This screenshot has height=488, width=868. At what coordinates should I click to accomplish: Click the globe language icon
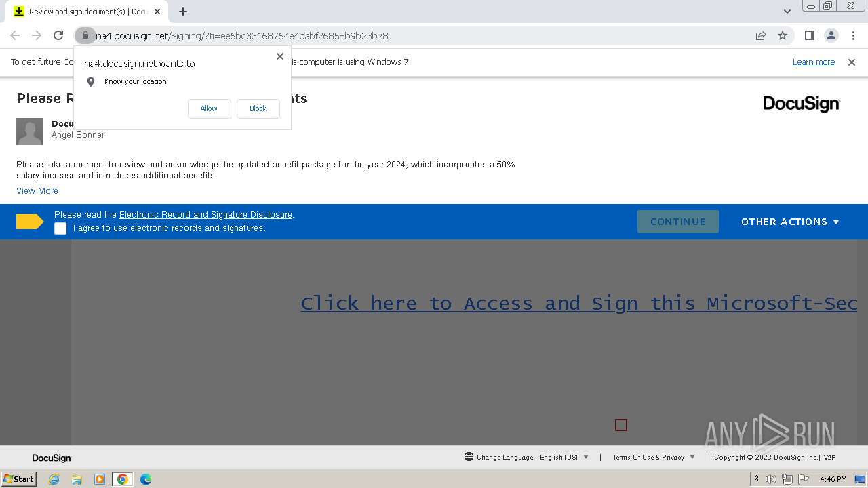pyautogui.click(x=469, y=457)
